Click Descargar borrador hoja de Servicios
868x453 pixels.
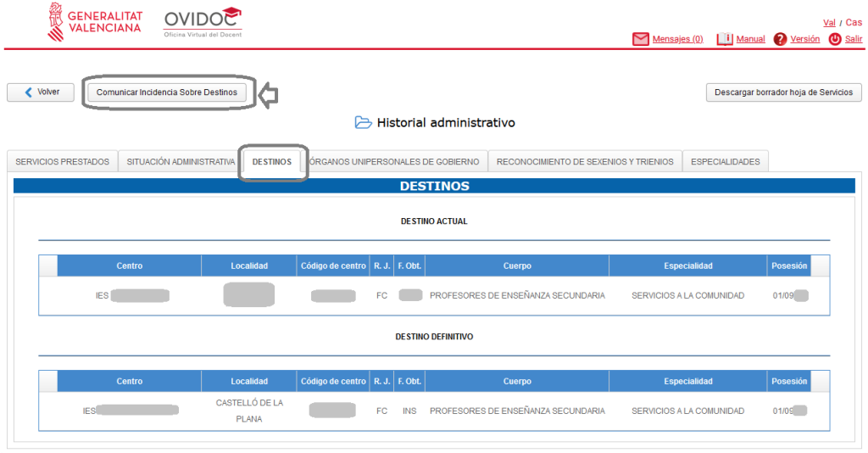(x=783, y=92)
